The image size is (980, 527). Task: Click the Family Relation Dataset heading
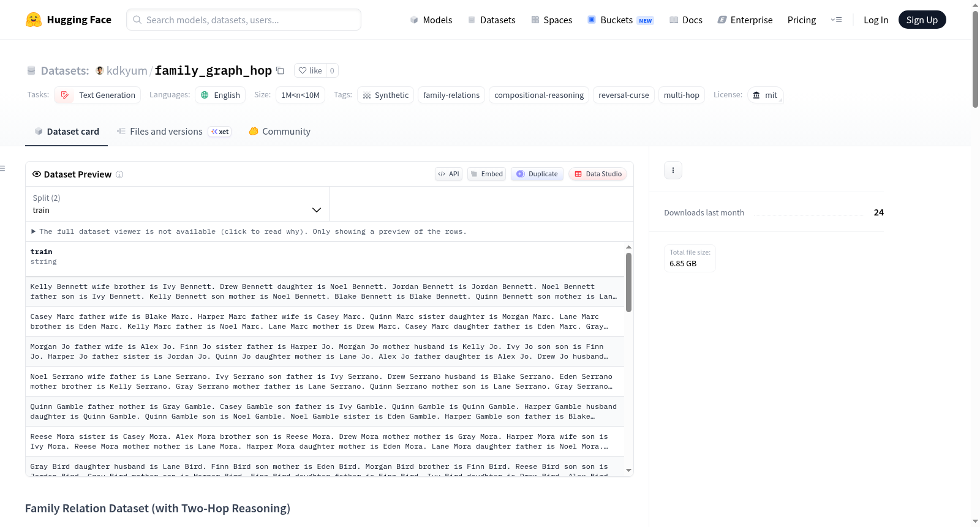pos(157,508)
